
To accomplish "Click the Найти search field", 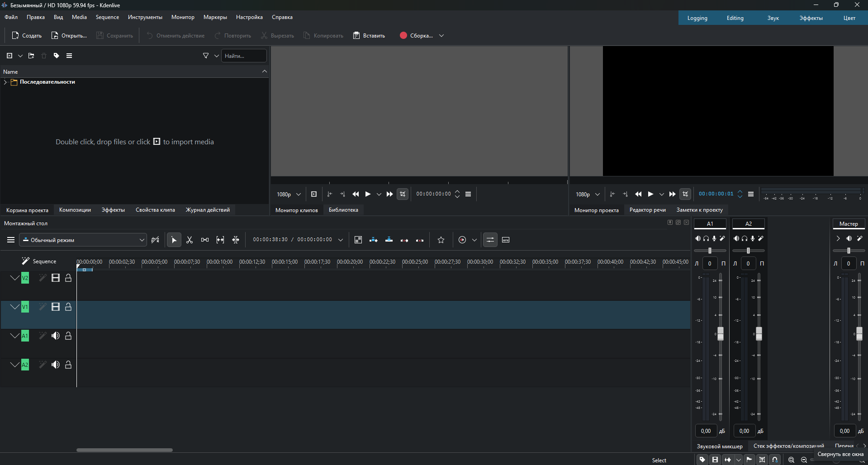I will (244, 56).
